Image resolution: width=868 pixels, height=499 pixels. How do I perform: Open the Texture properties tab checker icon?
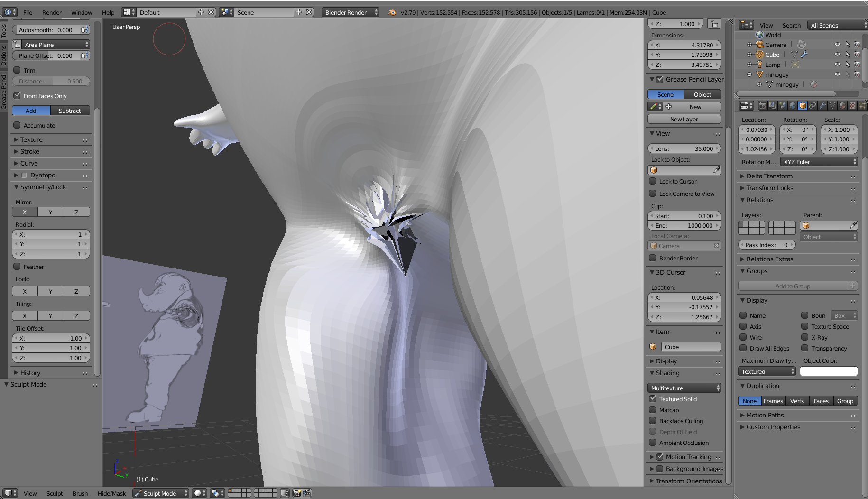pyautogui.click(x=852, y=106)
